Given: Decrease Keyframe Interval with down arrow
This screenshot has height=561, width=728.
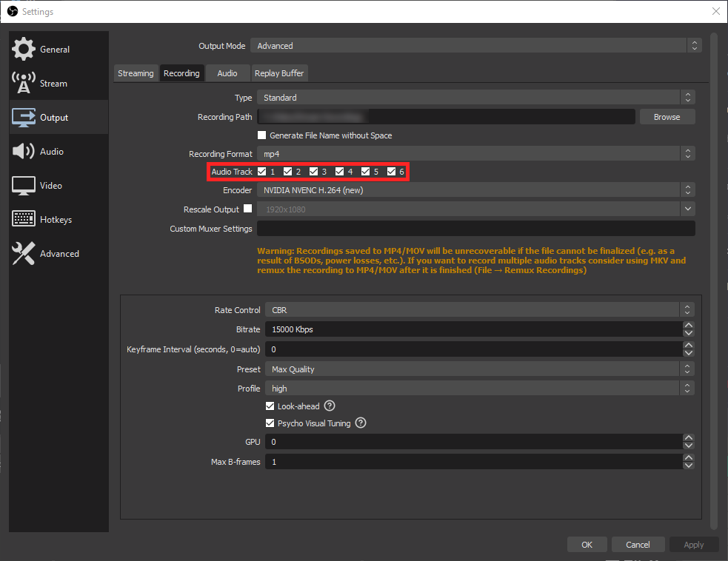Looking at the screenshot, I should click(689, 352).
